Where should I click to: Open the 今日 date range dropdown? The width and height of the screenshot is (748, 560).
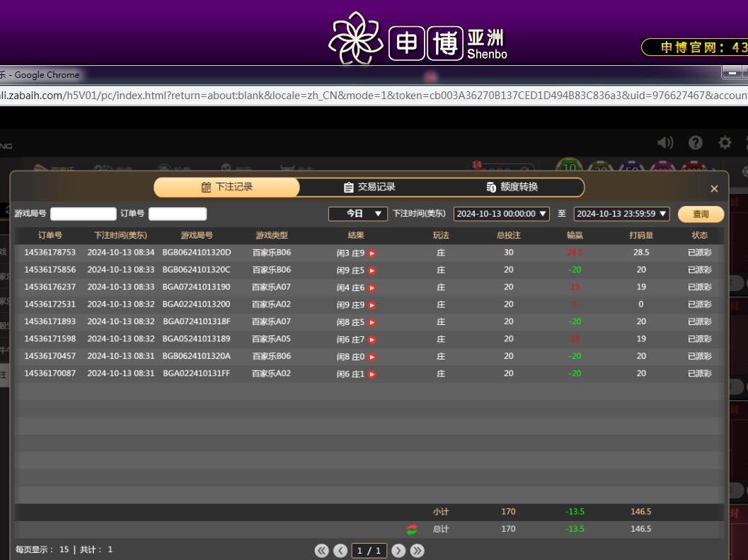pyautogui.click(x=357, y=213)
